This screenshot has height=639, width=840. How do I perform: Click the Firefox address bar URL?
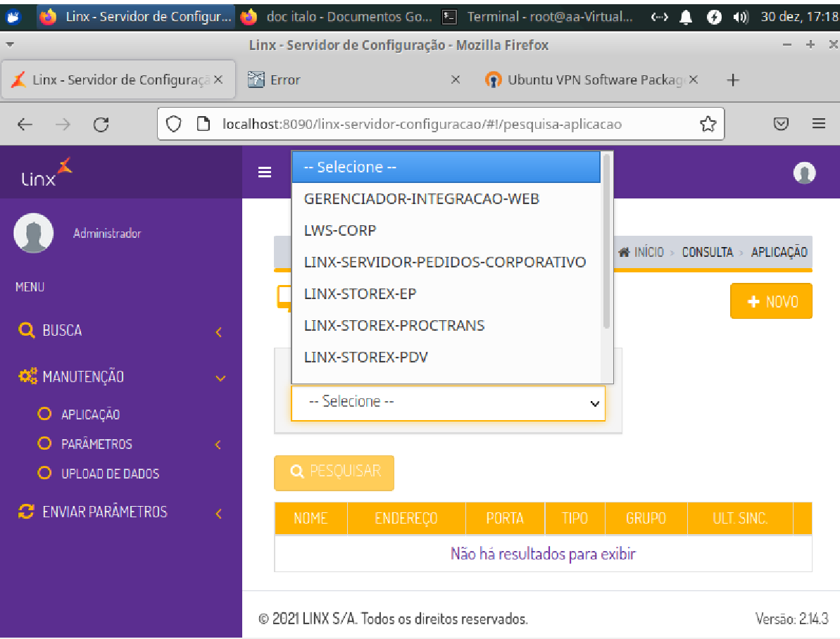[x=422, y=125]
